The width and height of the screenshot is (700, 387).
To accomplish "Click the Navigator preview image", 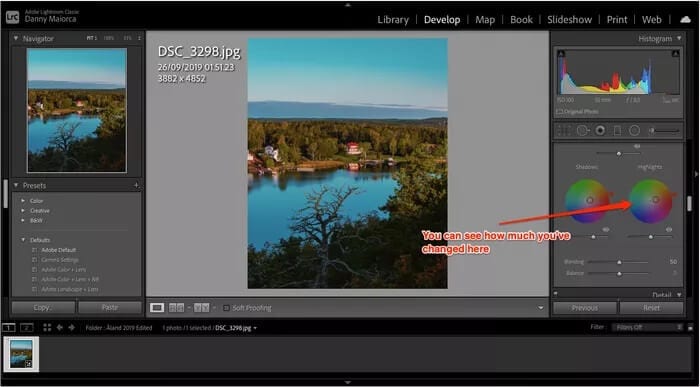I will pos(77,110).
